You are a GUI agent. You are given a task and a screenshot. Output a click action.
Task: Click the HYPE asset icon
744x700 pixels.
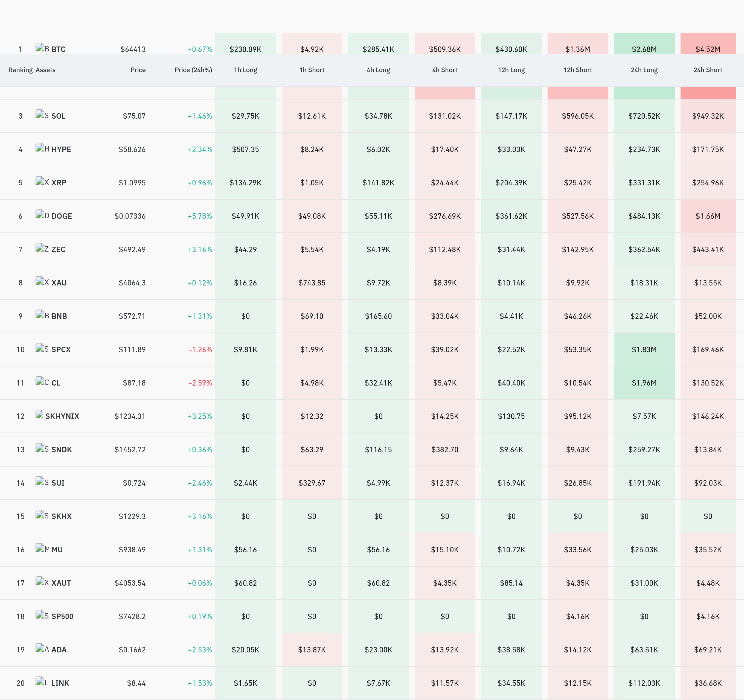(x=42, y=148)
